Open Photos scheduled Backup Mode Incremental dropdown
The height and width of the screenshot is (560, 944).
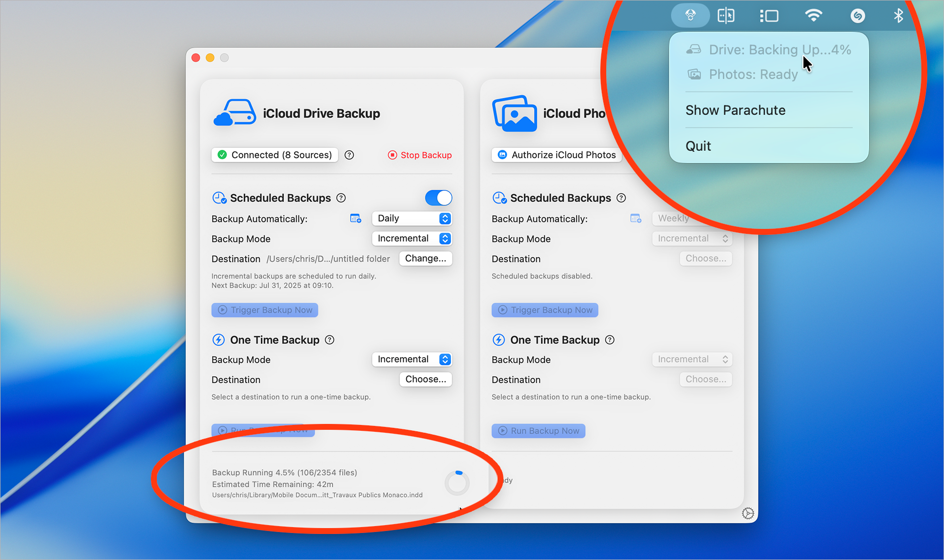pyautogui.click(x=692, y=239)
